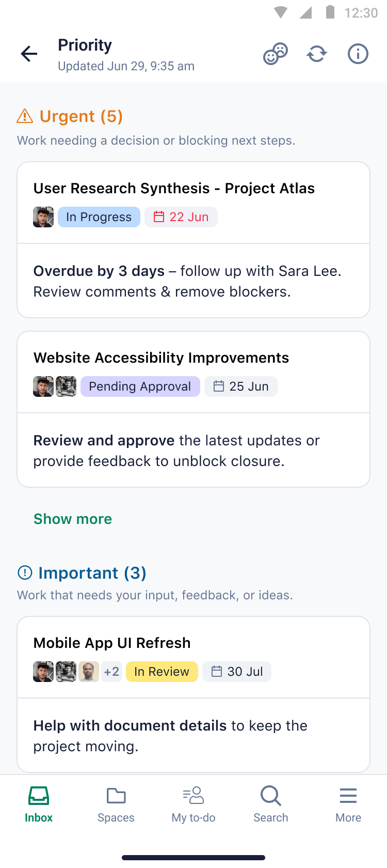The width and height of the screenshot is (387, 868).
Task: Tap the back arrow icon
Action: coord(29,54)
